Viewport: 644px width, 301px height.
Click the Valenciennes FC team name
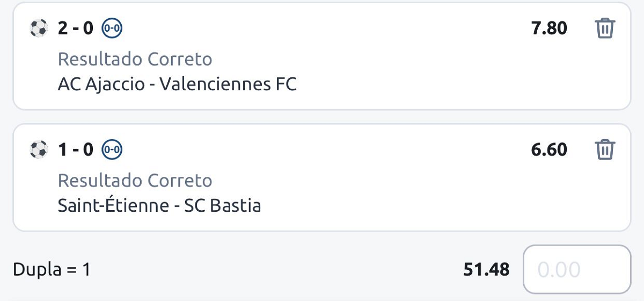(228, 84)
